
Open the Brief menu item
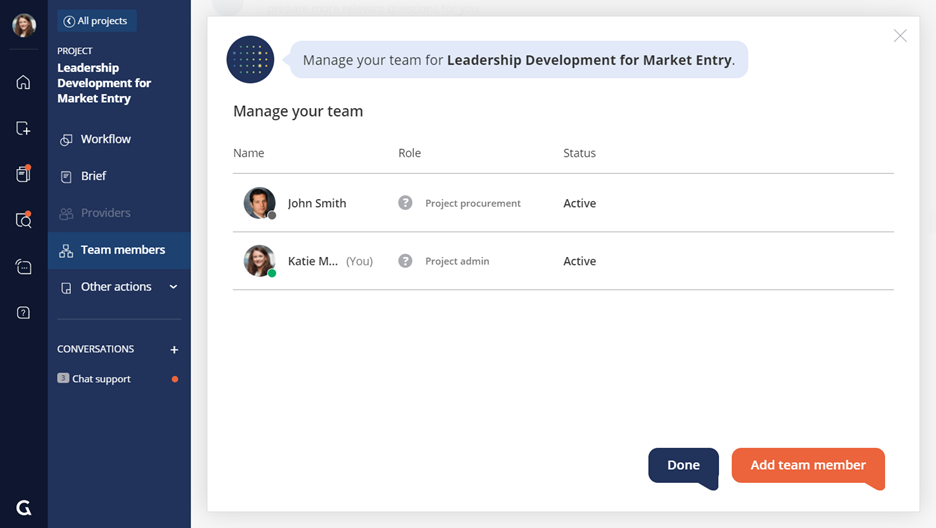click(x=93, y=176)
